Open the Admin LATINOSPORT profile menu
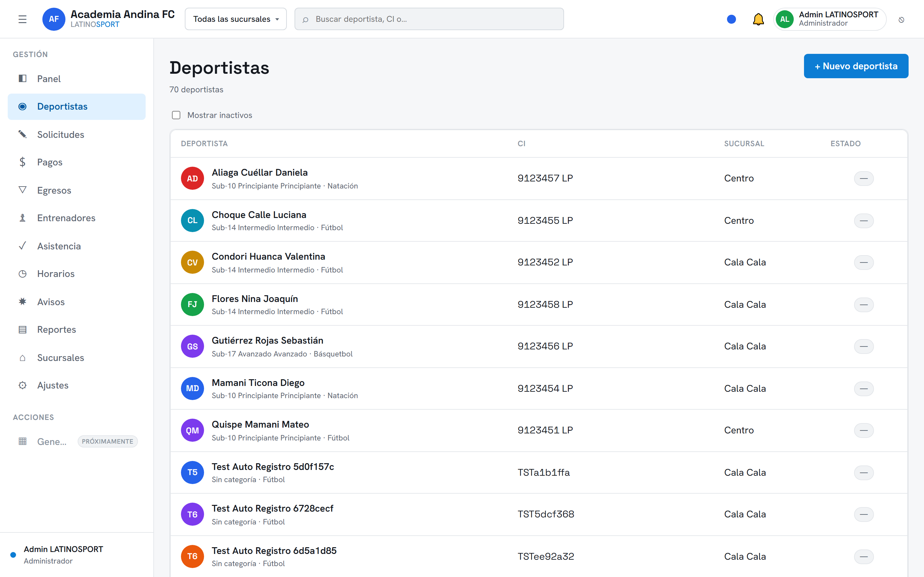The image size is (924, 577). coord(829,19)
